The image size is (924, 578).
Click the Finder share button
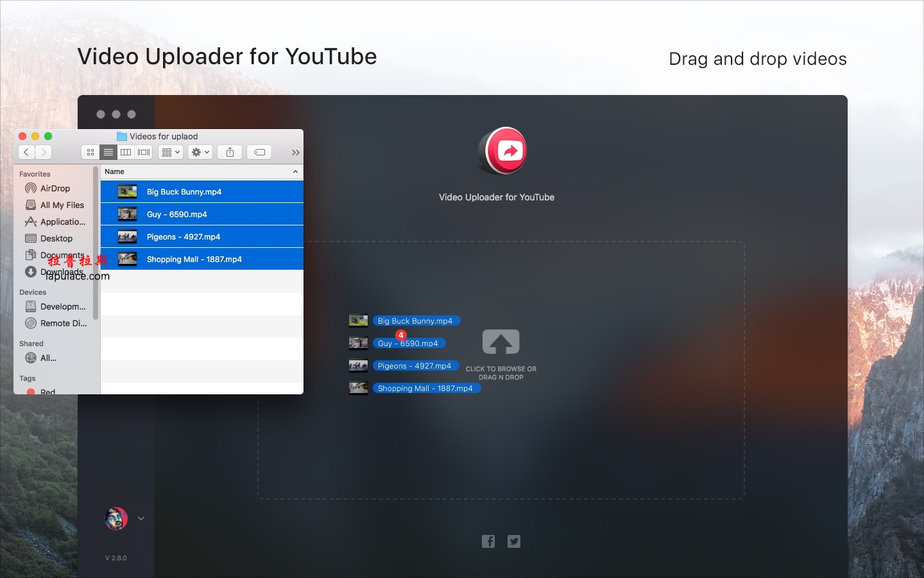(230, 152)
